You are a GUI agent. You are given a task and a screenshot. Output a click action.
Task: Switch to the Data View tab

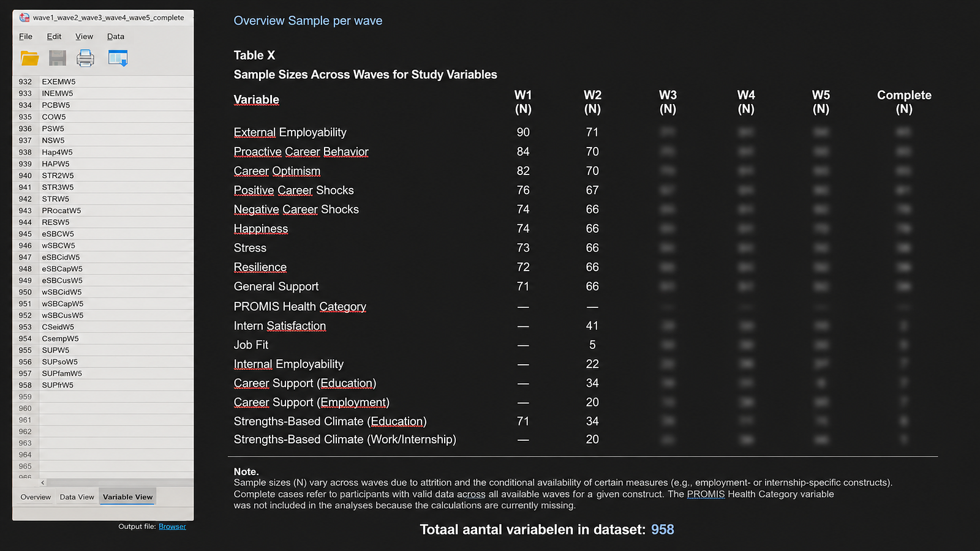click(x=77, y=497)
